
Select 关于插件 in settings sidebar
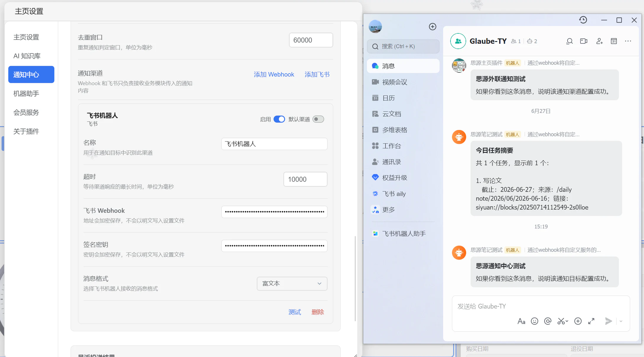[x=31, y=131]
